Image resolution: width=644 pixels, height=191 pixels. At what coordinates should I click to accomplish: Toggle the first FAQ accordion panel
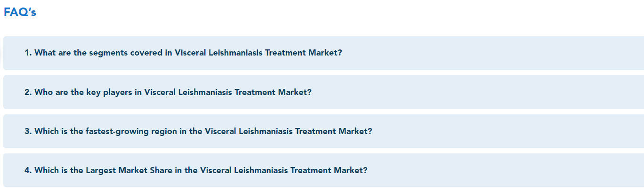323,53
